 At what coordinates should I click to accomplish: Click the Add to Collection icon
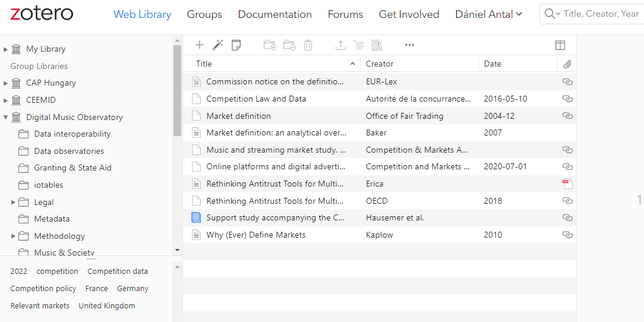[x=270, y=45]
